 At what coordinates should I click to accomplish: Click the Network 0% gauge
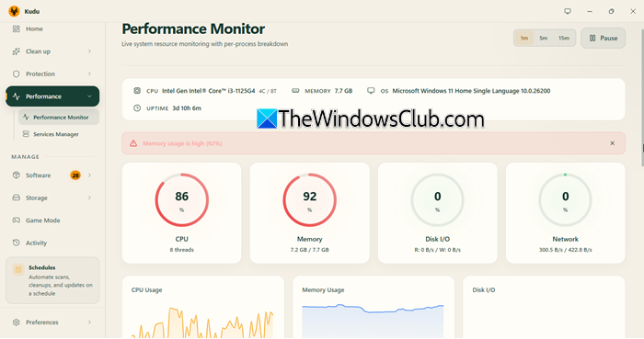tap(565, 200)
